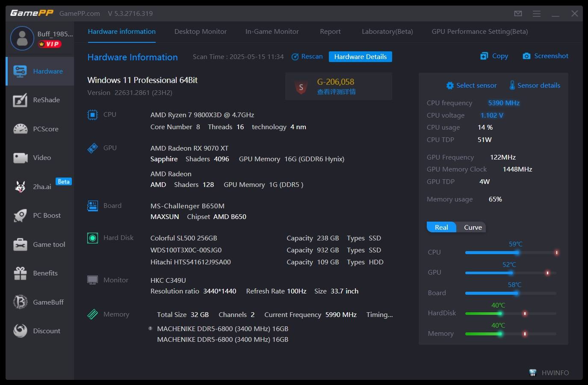Open Sensor details

pyautogui.click(x=535, y=86)
